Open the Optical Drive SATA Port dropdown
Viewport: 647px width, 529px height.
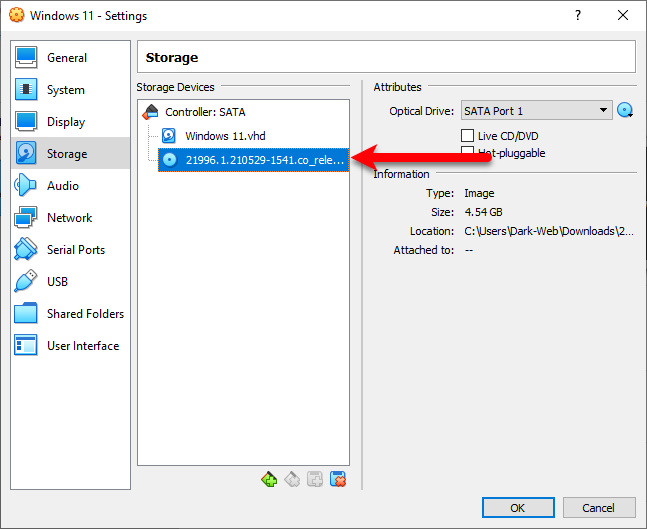coord(536,111)
